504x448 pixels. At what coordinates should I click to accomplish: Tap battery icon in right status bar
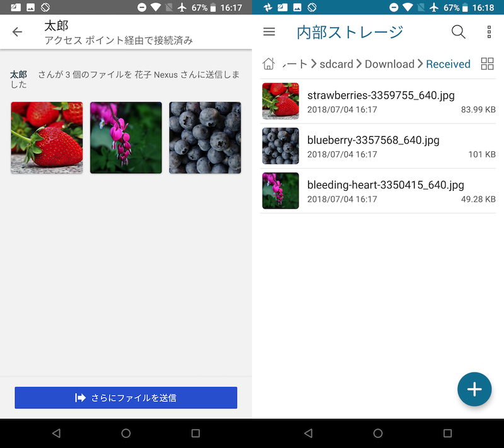pos(465,8)
